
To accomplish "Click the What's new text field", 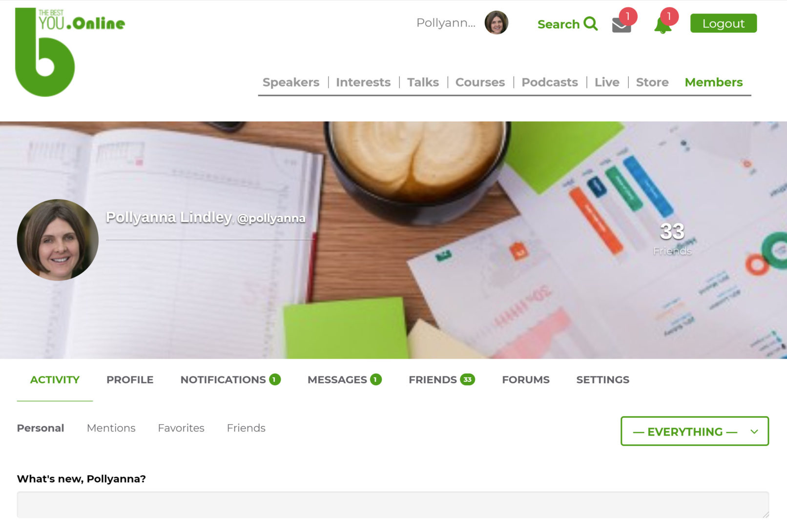I will [x=393, y=505].
